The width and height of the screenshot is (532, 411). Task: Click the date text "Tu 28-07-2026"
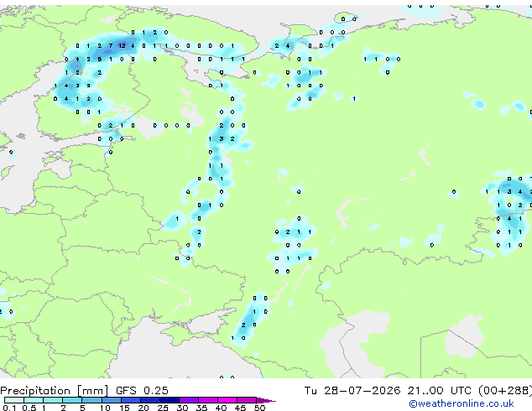[352, 390]
